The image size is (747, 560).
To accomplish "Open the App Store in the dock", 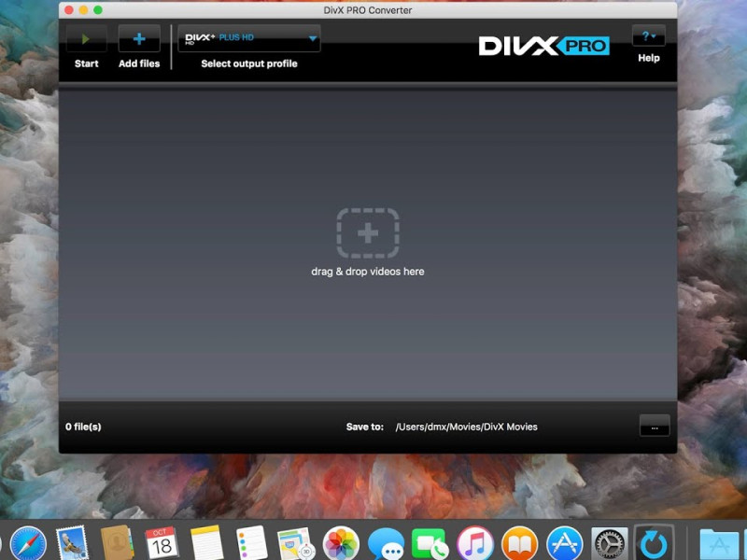I will [565, 544].
